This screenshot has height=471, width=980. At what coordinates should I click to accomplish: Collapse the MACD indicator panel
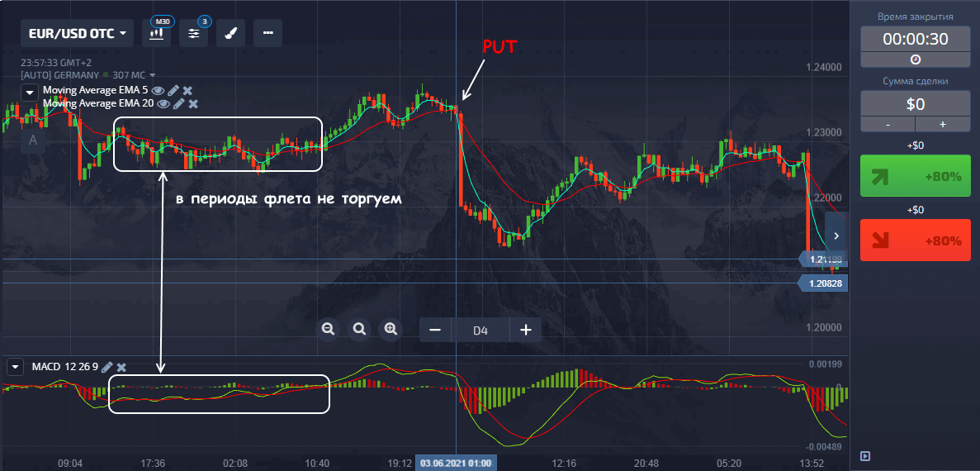[15, 367]
